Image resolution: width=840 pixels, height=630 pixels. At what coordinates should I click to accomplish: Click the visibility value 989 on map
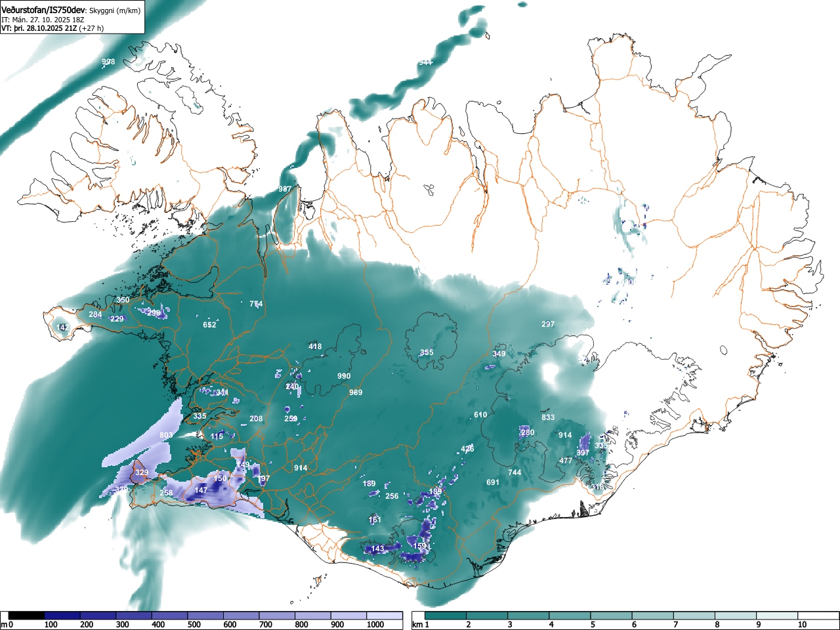[x=356, y=392]
